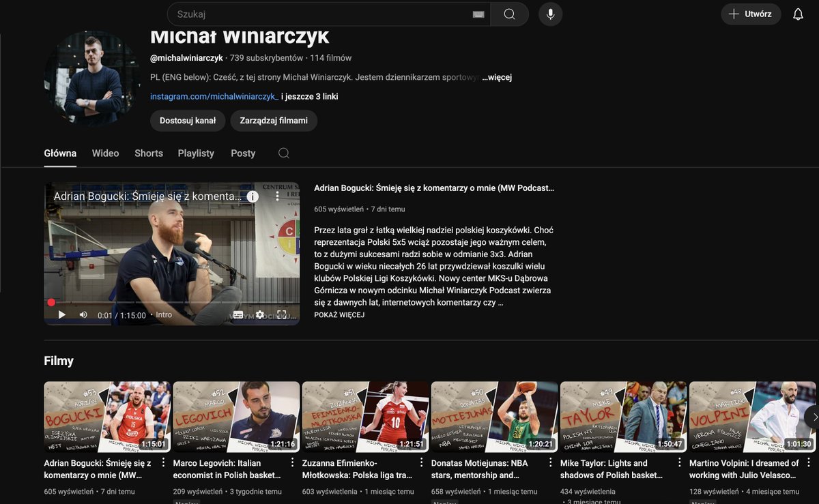Viewport: 819px width, 504px height.
Task: Expand channel description with …więcej
Action: point(497,77)
